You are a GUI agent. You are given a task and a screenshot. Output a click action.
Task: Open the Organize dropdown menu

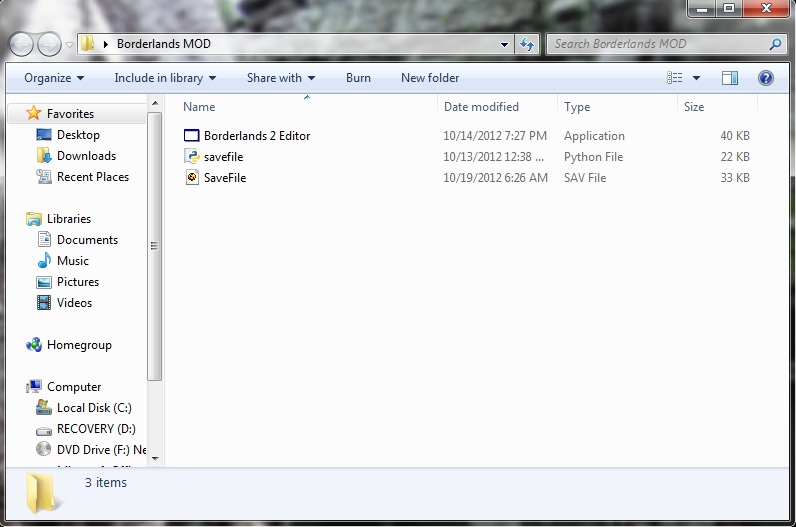[x=54, y=78]
